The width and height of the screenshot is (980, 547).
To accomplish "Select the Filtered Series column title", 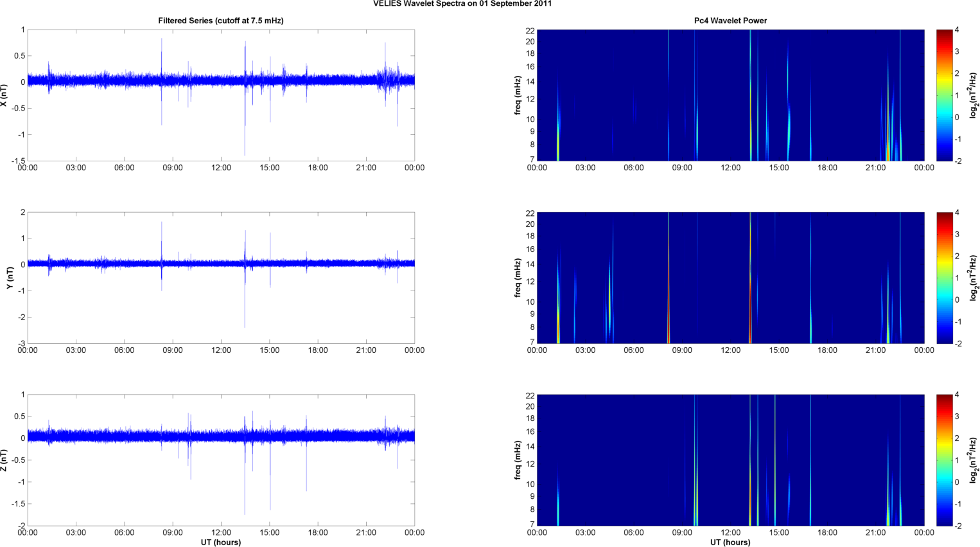I will tap(220, 21).
